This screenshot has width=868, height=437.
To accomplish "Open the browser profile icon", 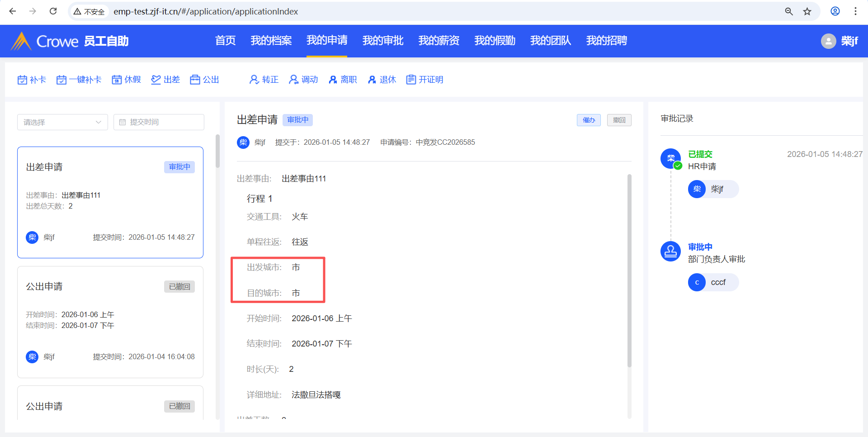I will (x=835, y=11).
